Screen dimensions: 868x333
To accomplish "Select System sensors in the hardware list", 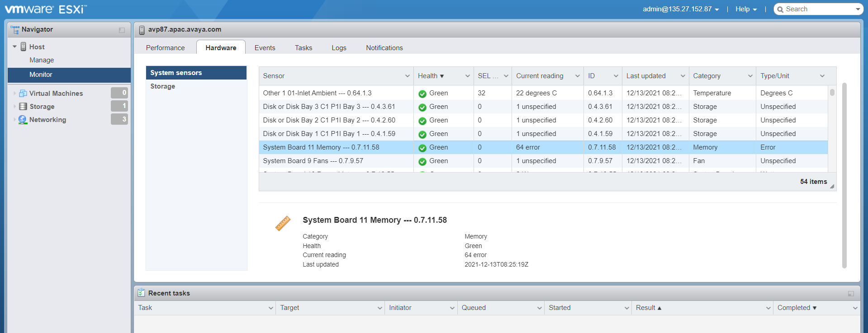I will pyautogui.click(x=196, y=73).
